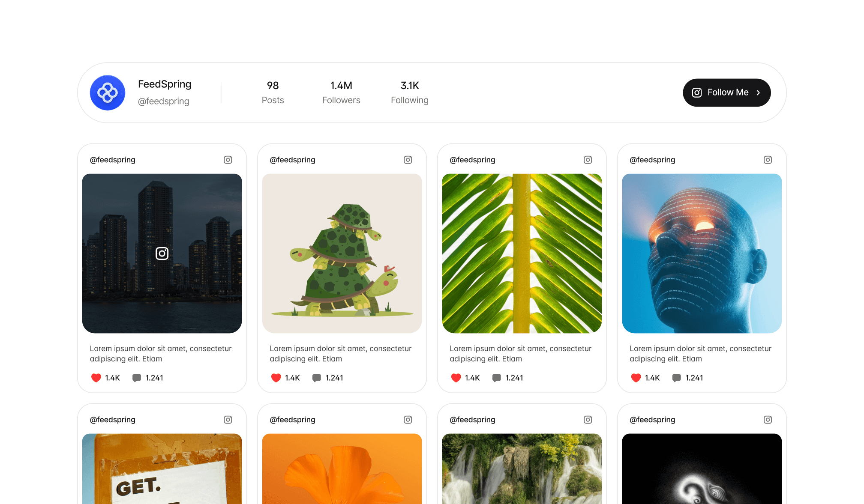Screen dimensions: 864x504
Task: Click the 1.4M Followers stat
Action: tap(341, 92)
